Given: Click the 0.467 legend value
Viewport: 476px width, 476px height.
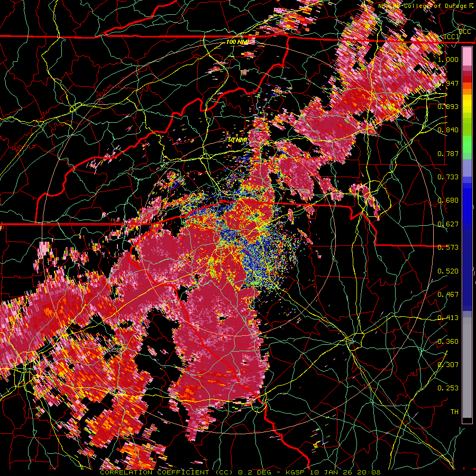Looking at the screenshot, I should click(x=448, y=294).
